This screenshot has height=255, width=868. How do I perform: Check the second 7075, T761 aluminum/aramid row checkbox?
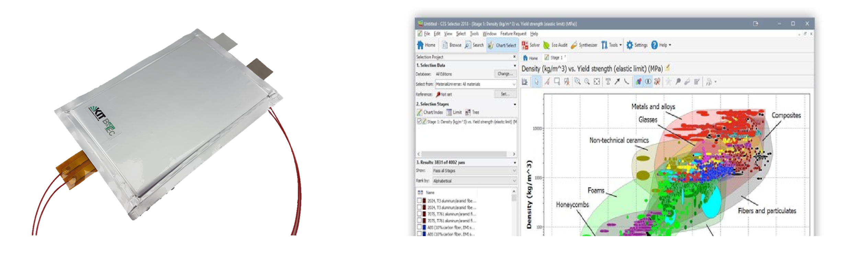(419, 220)
